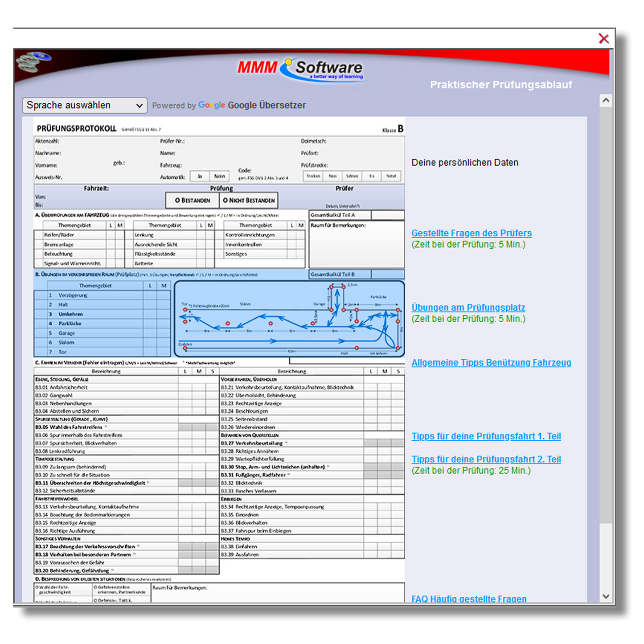
Task: Select the "Nicht Bestanden" option
Action: 249,201
